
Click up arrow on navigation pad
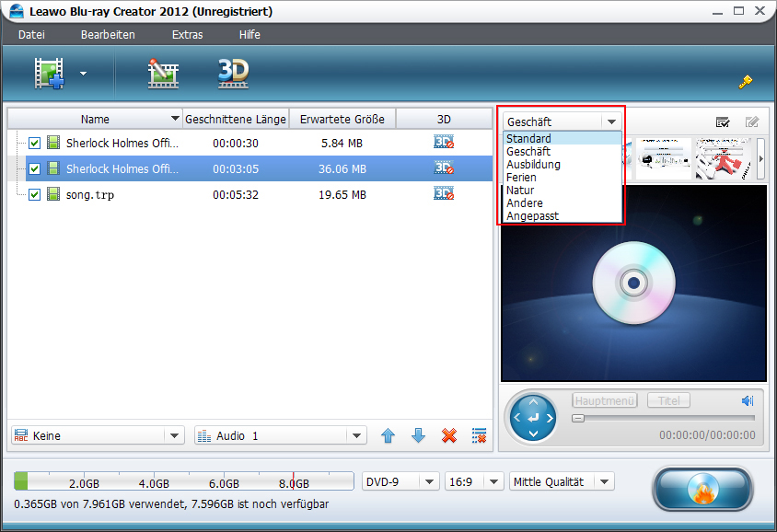point(533,401)
